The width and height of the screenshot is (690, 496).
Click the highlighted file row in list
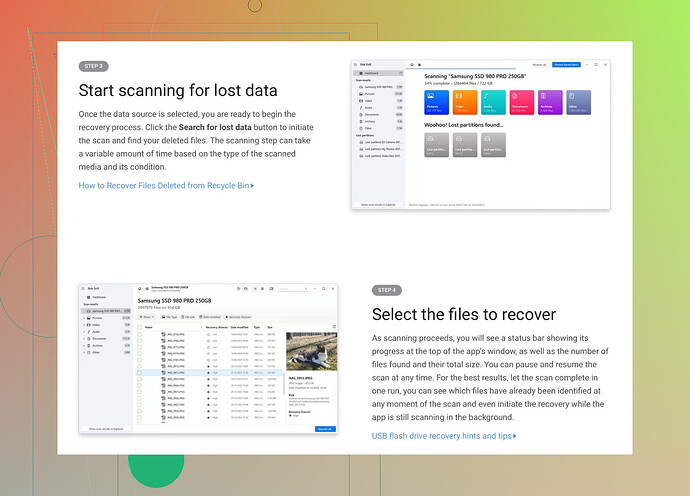coord(209,373)
